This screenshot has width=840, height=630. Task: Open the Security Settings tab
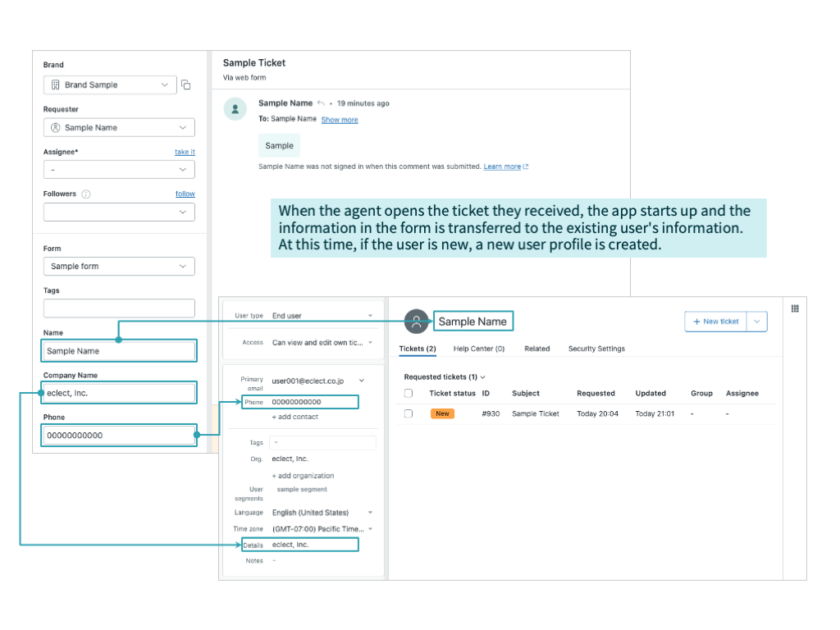(596, 348)
